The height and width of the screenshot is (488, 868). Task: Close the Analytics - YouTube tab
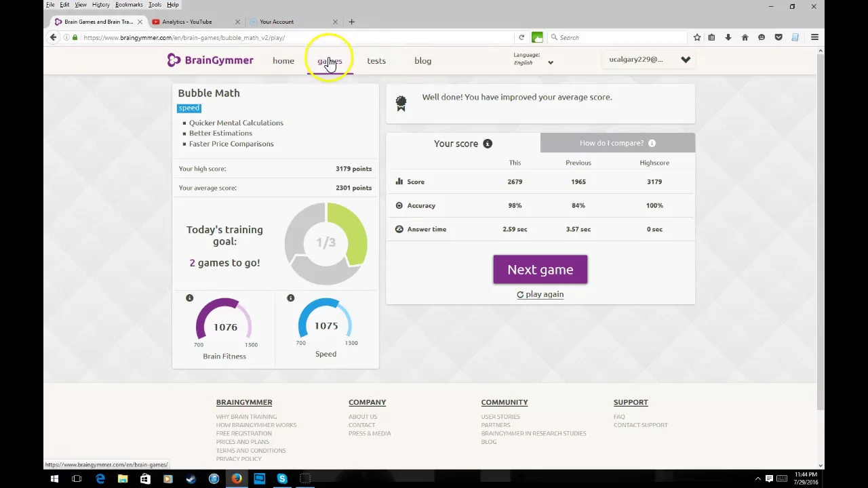point(237,22)
